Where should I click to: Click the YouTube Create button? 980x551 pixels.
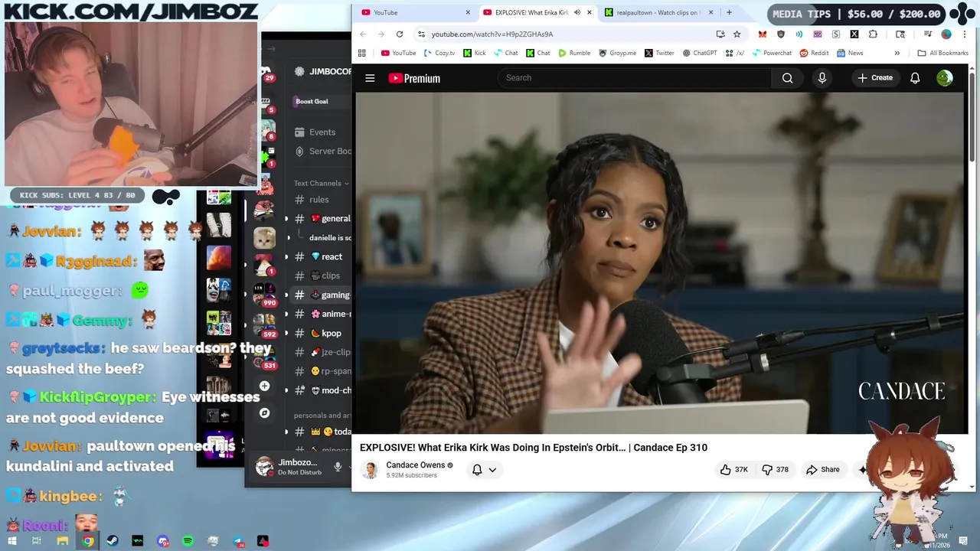(x=875, y=78)
